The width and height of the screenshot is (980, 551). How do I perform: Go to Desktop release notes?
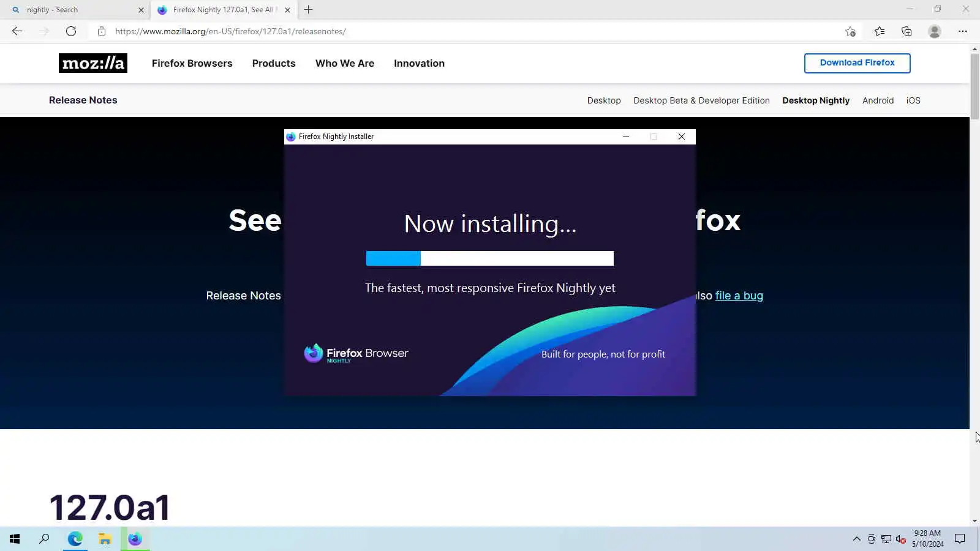[x=604, y=100]
